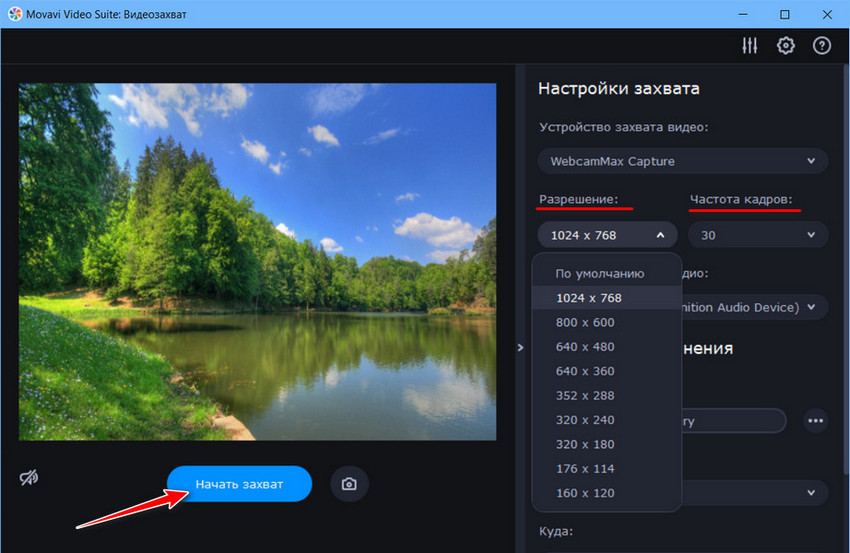Choose 320 x 240 resolution
This screenshot has height=553, width=850.
(x=607, y=420)
